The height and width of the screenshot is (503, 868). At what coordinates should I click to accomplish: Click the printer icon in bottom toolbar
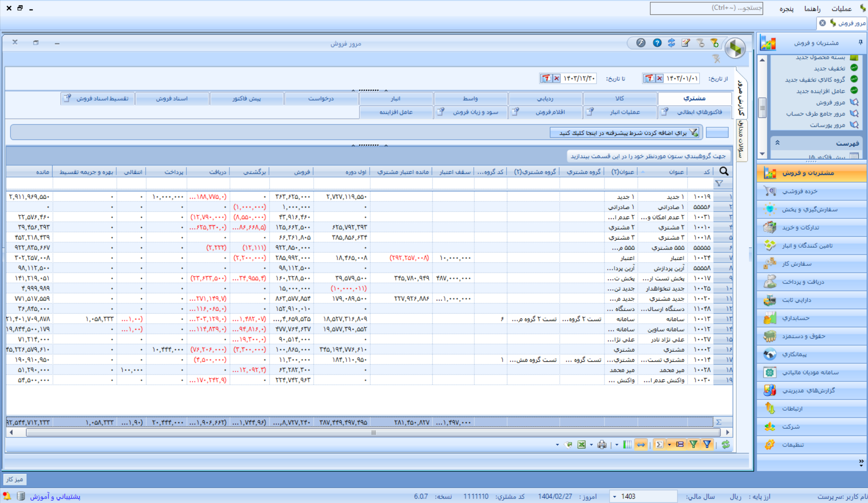coord(601,445)
